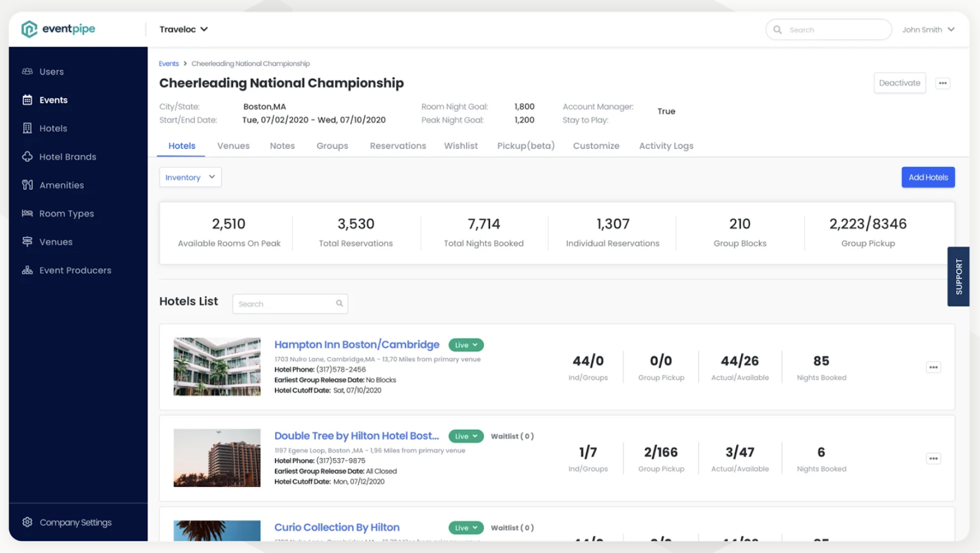Click the Cheerleading National Championship breadcrumb text

click(x=251, y=64)
